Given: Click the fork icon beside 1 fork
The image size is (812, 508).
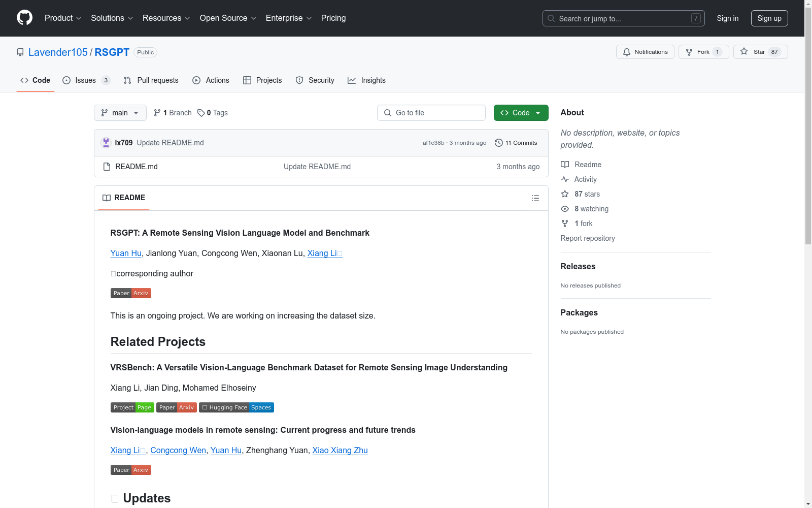Looking at the screenshot, I should [x=565, y=224].
